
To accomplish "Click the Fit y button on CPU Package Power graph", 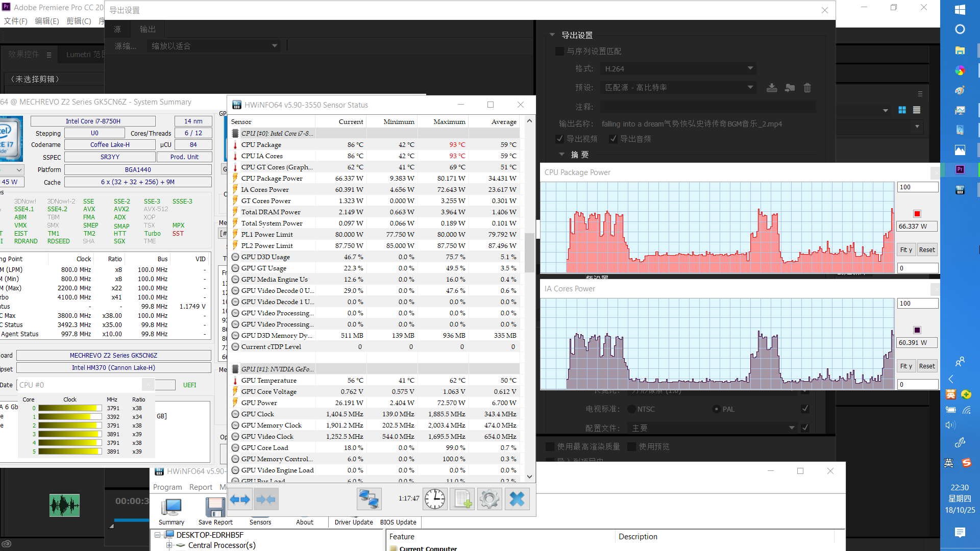I will click(906, 249).
